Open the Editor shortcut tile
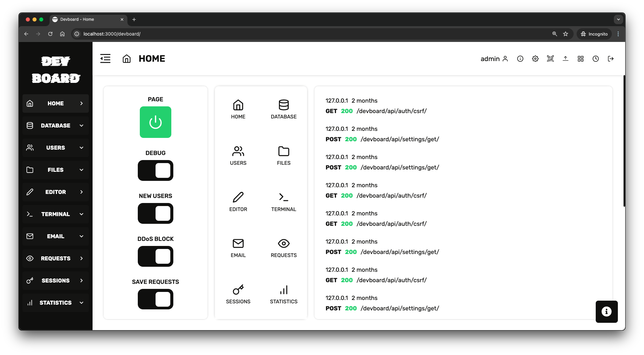644x355 pixels. click(238, 202)
